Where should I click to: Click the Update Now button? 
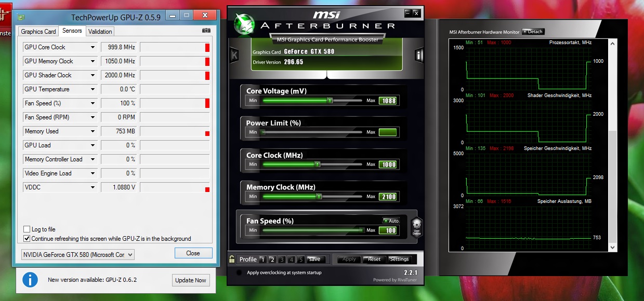(190, 280)
